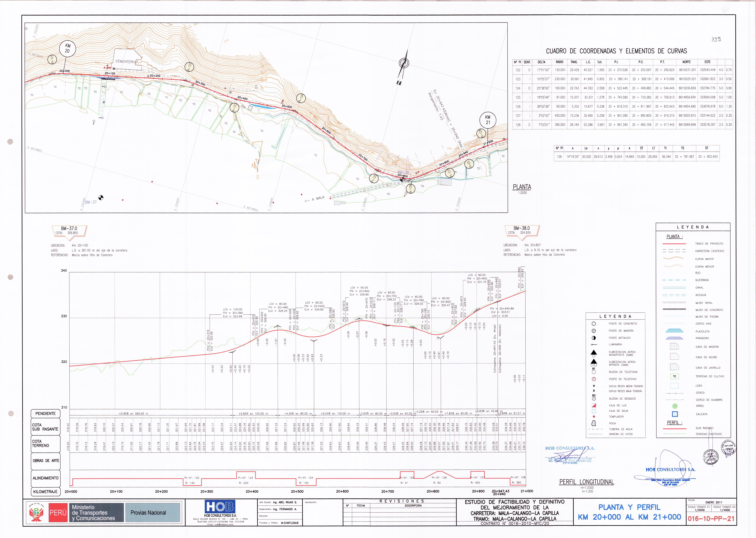Select the ROCA legend symbol
The width and height of the screenshot is (756, 538).
pyautogui.click(x=594, y=423)
